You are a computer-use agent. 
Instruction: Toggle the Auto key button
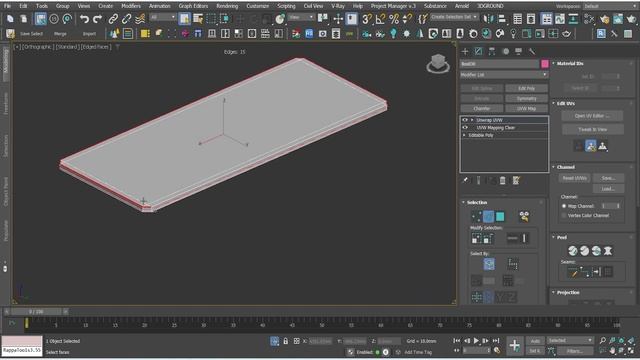point(535,341)
